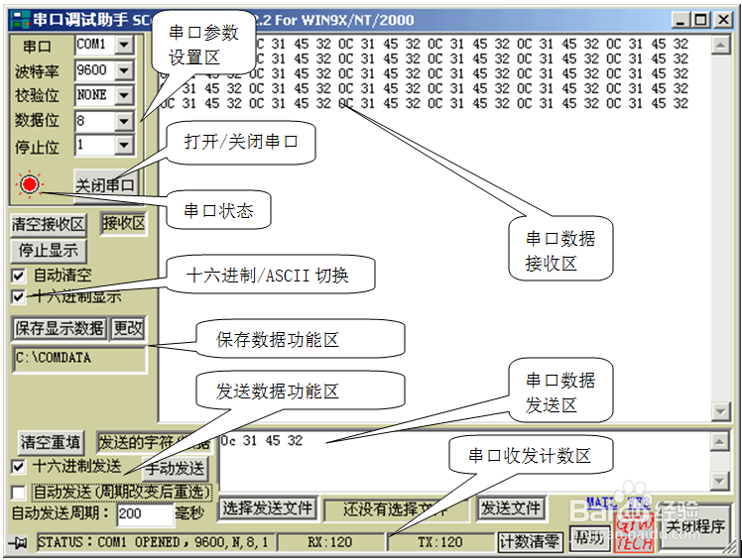
Task: Click the 手动发送 button
Action: 175,468
